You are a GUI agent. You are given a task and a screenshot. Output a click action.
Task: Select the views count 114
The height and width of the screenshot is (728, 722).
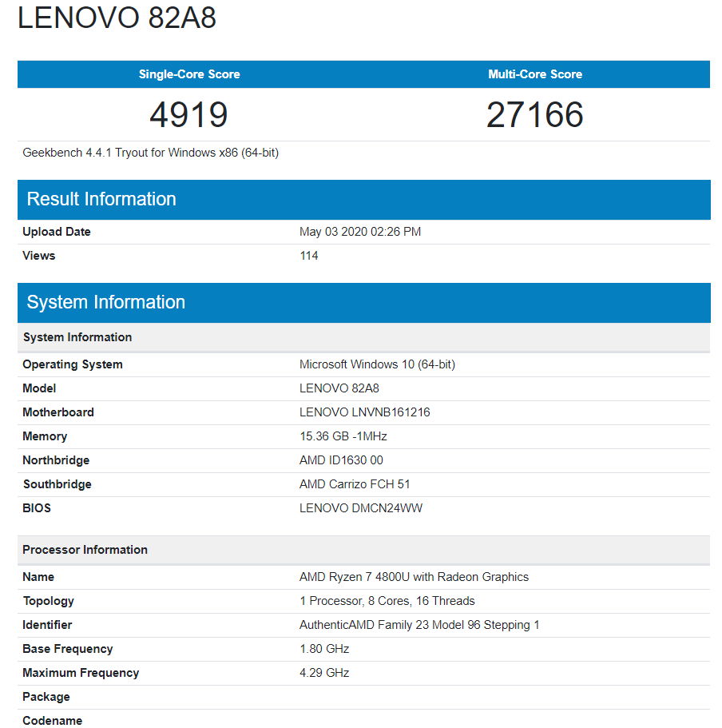pyautogui.click(x=309, y=256)
